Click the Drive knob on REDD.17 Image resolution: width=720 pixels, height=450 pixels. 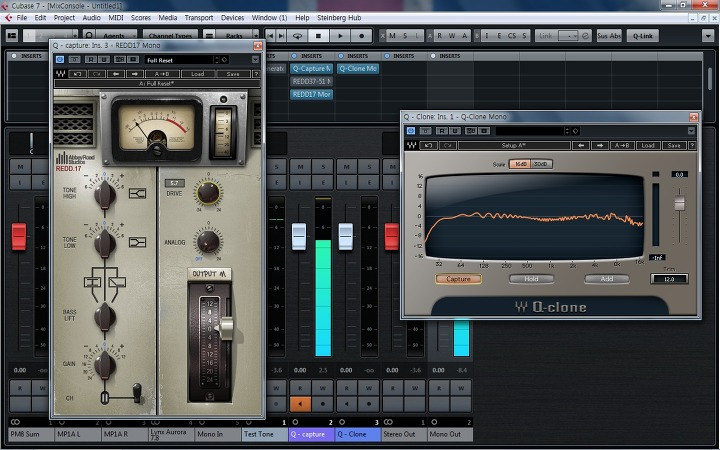point(208,192)
